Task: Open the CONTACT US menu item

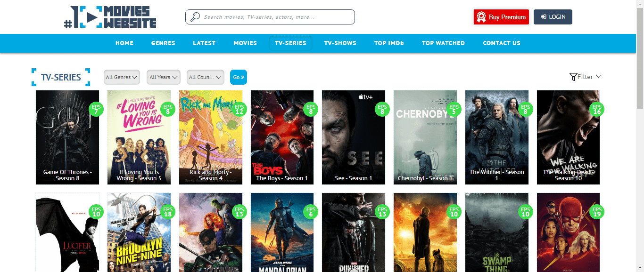Action: click(502, 43)
